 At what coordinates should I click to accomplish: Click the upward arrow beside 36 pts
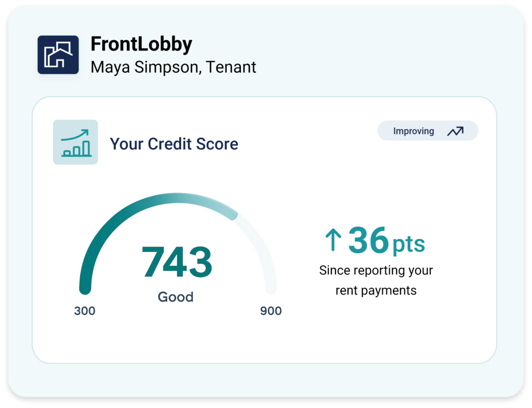[333, 239]
